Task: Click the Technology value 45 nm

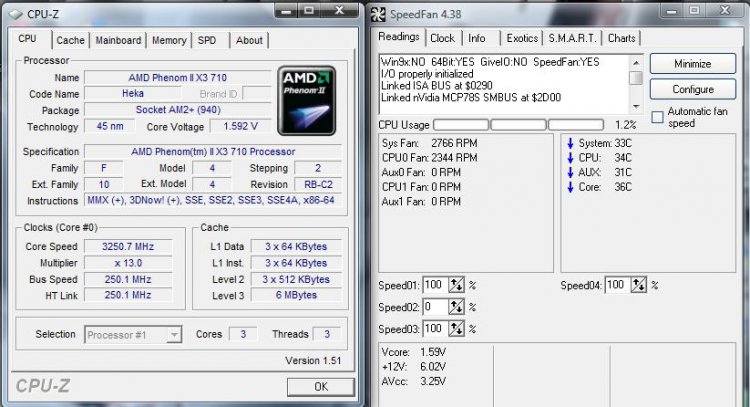Action: 110,126
